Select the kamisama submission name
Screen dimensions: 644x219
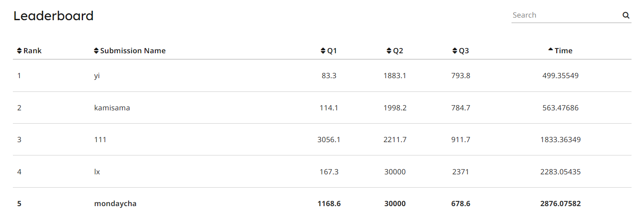112,108
